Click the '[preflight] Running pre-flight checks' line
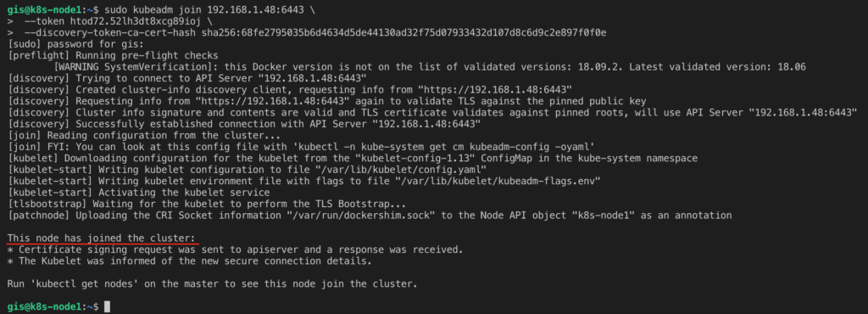The width and height of the screenshot is (868, 314). point(113,55)
